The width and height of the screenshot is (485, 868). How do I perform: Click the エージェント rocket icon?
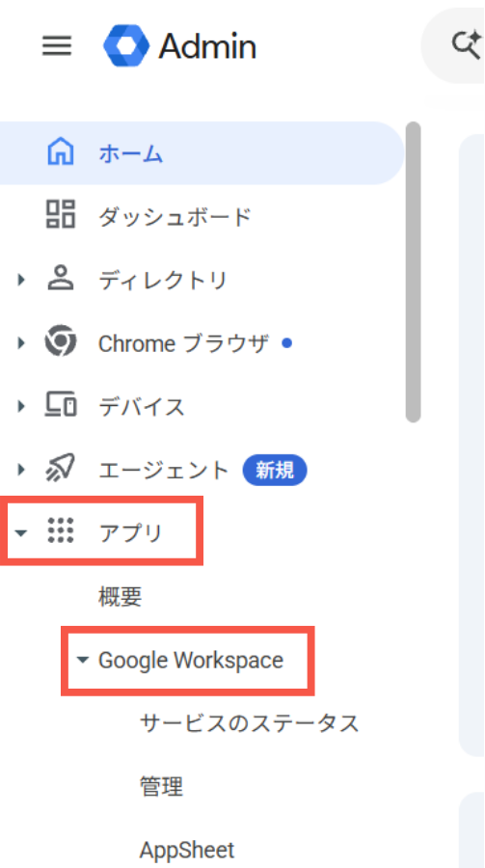(x=61, y=470)
